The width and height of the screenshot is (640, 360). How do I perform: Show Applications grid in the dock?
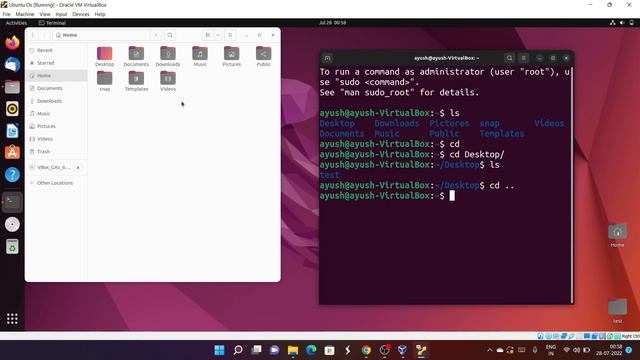pyautogui.click(x=12, y=318)
